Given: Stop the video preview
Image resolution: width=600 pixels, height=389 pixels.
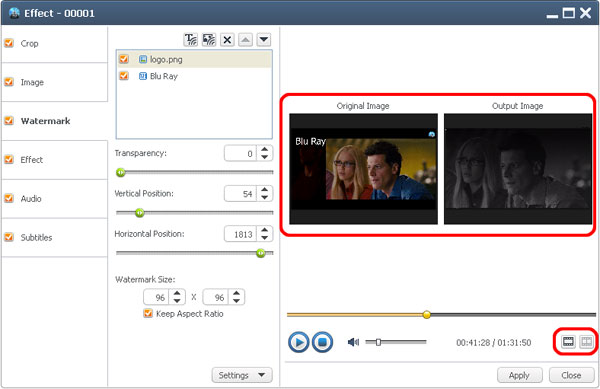Looking at the screenshot, I should 322,342.
